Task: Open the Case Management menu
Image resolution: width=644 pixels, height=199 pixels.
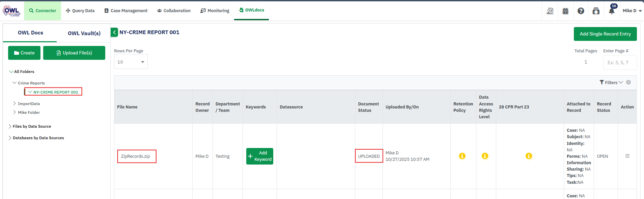Action: 126,11
